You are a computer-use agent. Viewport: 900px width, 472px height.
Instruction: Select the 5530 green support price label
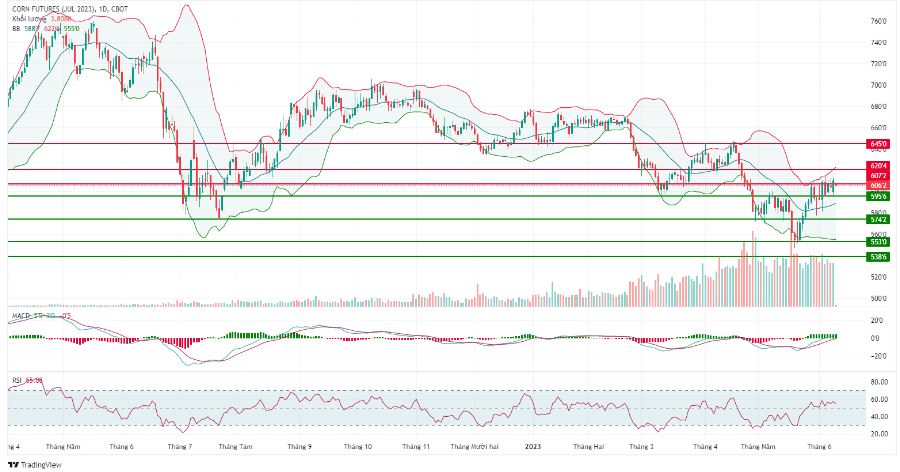point(878,242)
